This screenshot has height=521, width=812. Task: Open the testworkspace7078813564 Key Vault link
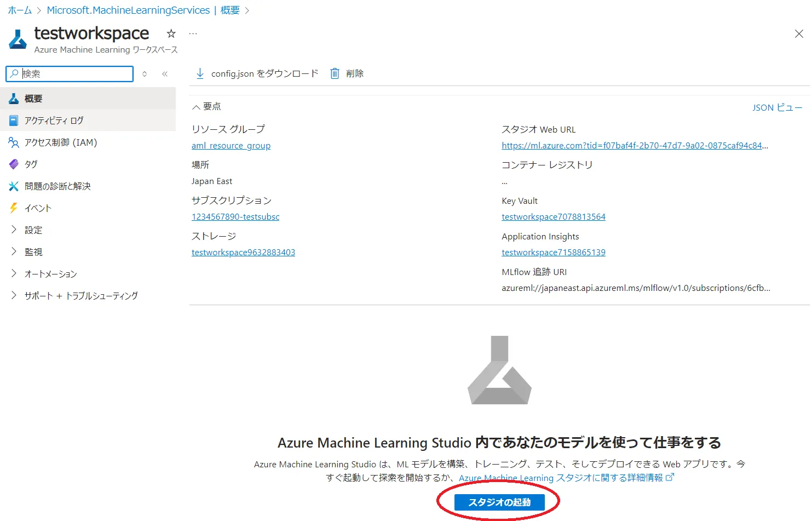pyautogui.click(x=553, y=217)
